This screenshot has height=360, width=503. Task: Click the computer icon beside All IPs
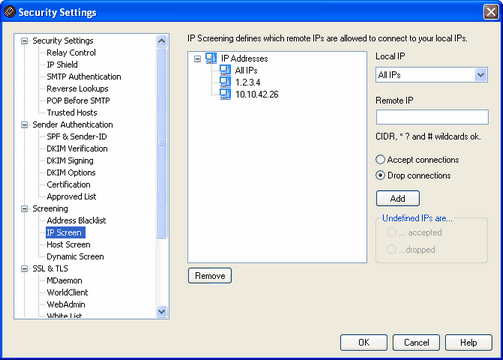pos(225,70)
